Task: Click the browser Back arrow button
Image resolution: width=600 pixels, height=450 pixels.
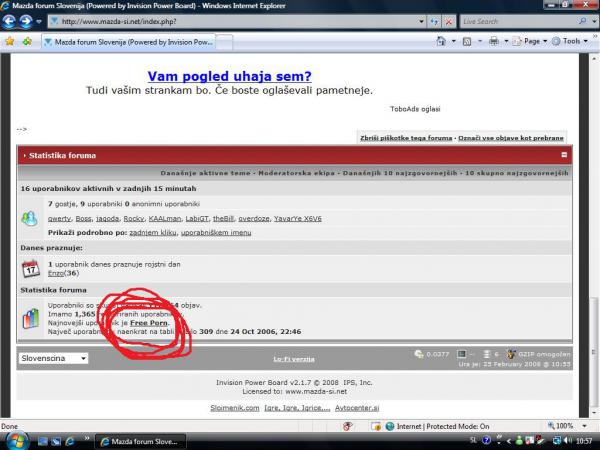Action: (11, 21)
